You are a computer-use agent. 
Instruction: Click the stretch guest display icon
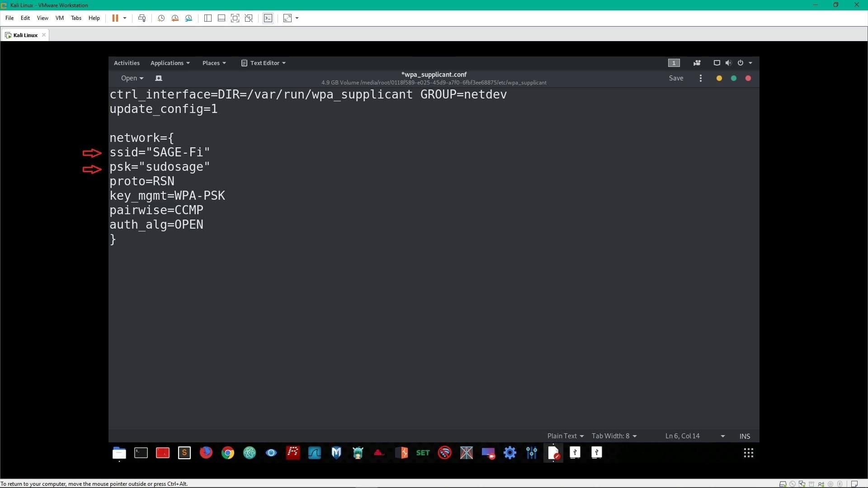coord(288,18)
